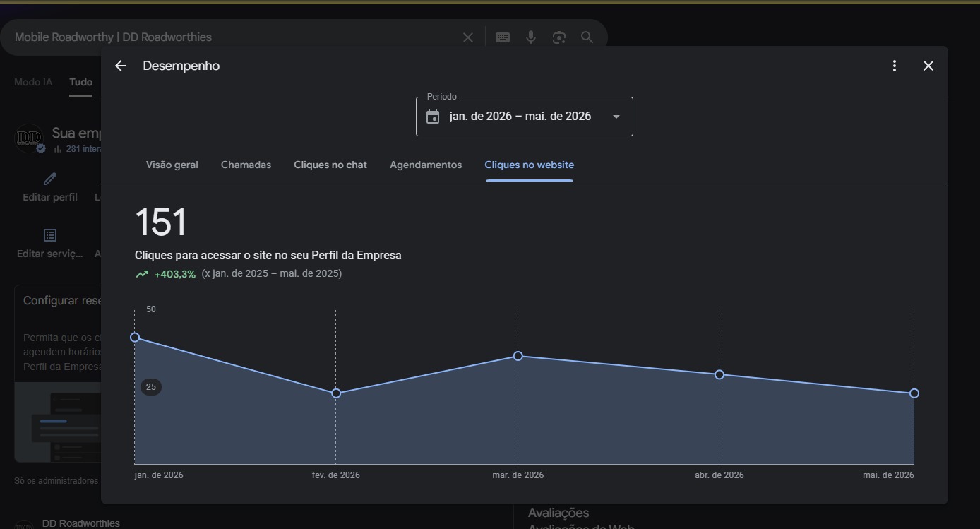Select the Tudo search tab

[80, 82]
